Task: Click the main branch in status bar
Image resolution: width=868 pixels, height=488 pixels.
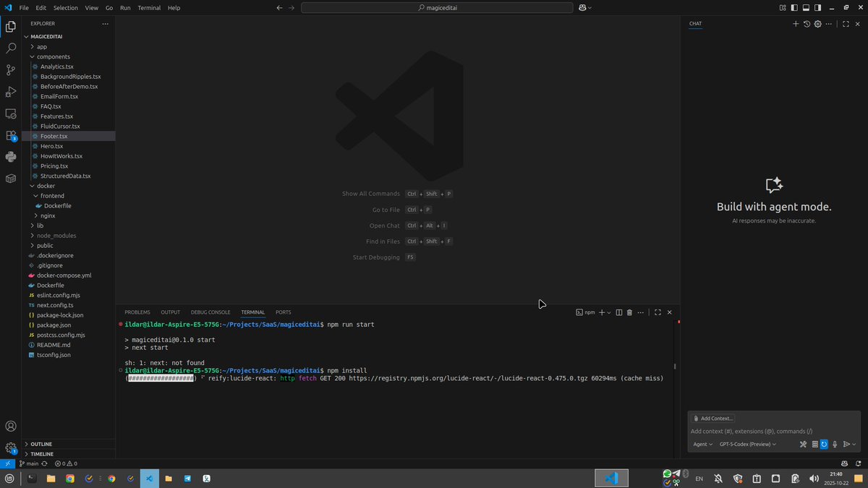Action: click(x=29, y=463)
